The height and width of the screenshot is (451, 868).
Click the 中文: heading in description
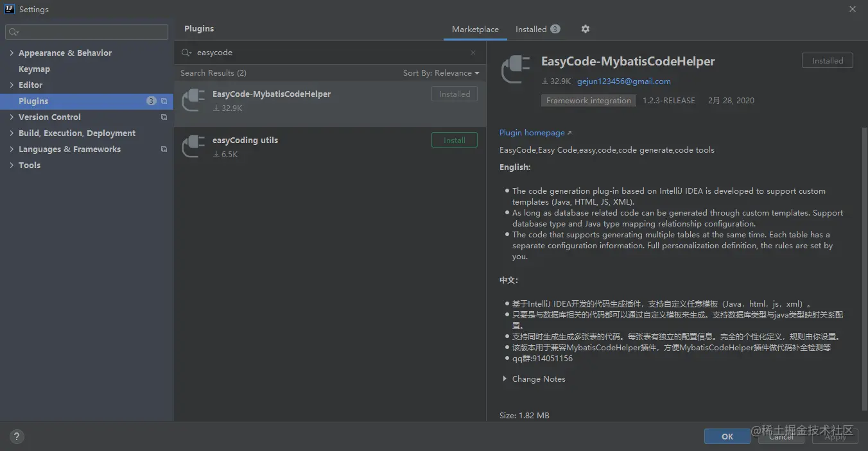click(x=508, y=280)
